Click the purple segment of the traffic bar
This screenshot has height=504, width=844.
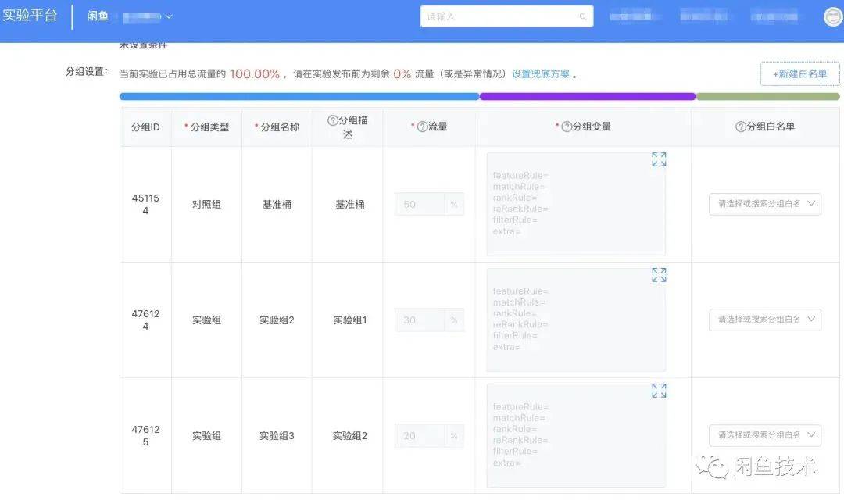point(588,97)
